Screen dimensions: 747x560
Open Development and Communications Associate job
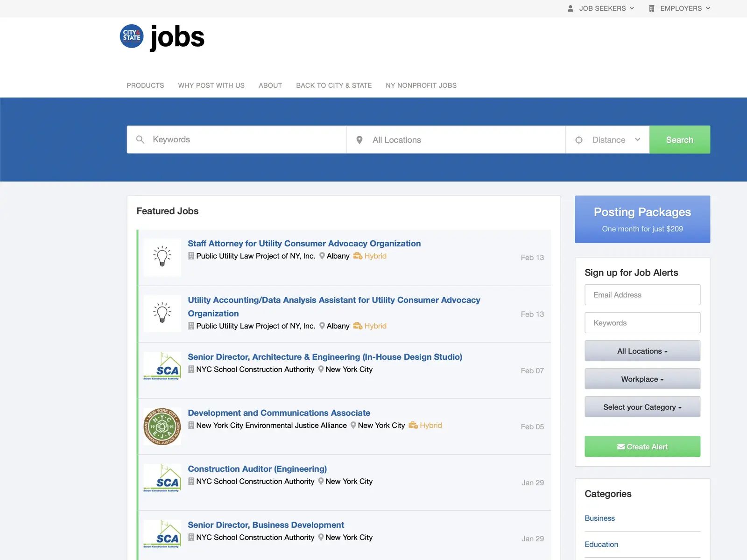pyautogui.click(x=279, y=413)
